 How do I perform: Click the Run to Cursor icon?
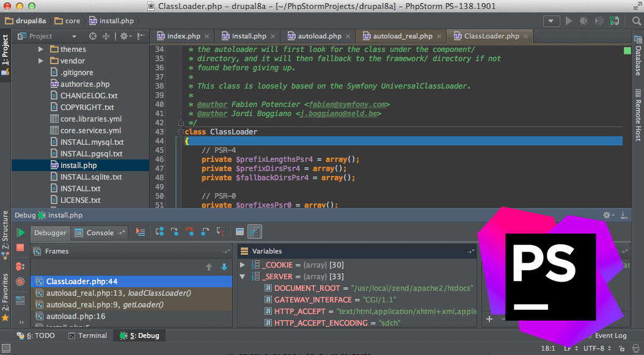221,232
